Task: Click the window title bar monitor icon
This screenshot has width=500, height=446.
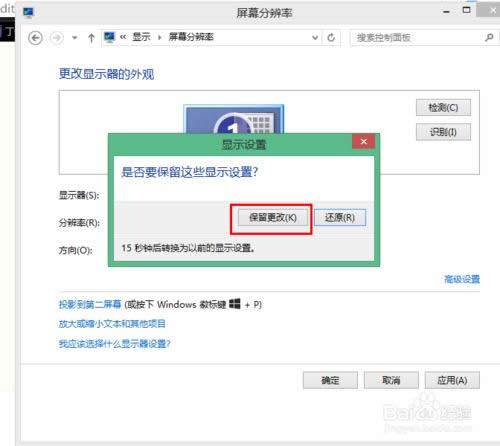Action: tap(28, 13)
